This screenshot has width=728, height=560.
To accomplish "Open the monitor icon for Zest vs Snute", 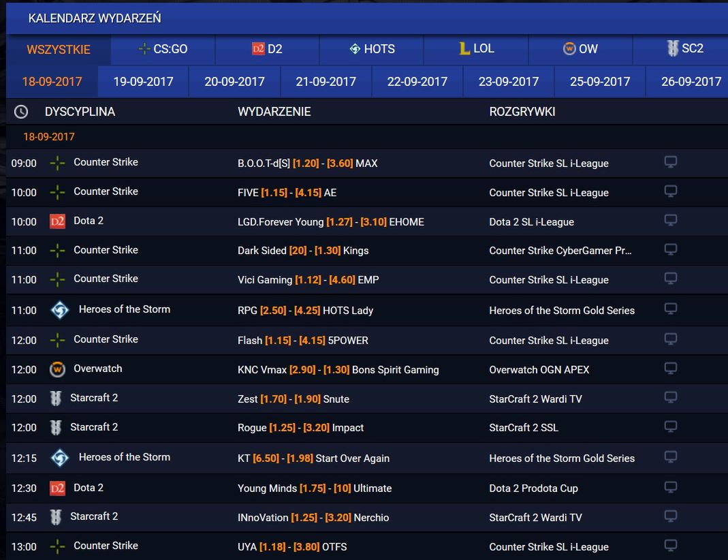I will [670, 397].
